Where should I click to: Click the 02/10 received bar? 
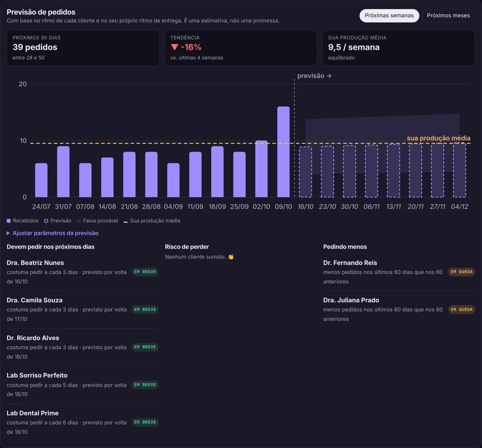[261, 169]
